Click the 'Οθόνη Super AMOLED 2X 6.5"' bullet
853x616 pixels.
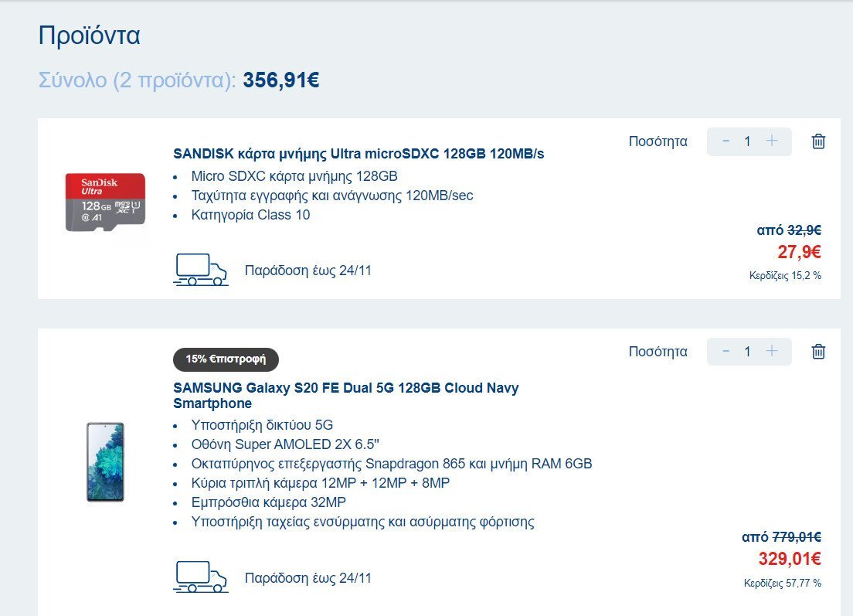[284, 444]
